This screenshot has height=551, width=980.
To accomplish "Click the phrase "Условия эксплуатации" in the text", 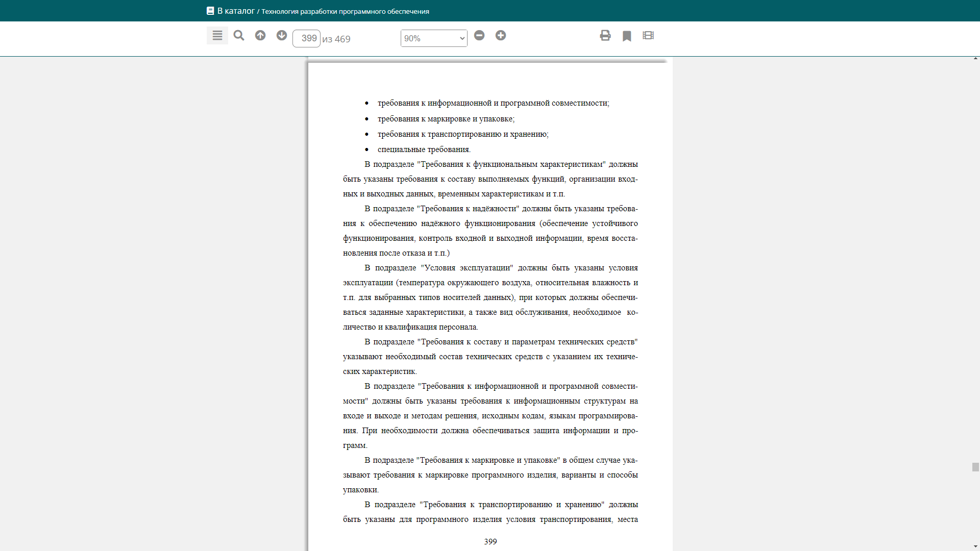I will [x=467, y=267].
